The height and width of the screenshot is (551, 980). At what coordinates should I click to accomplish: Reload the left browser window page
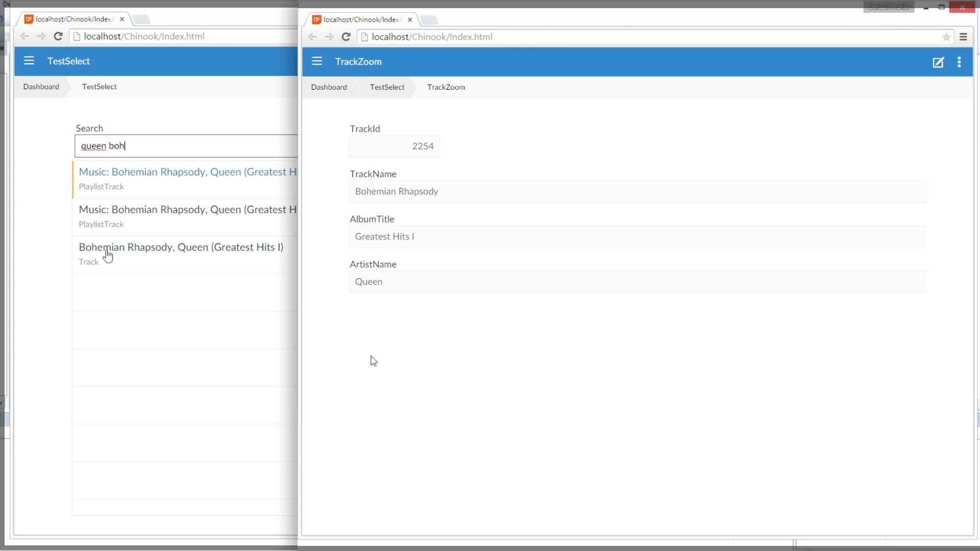(58, 36)
